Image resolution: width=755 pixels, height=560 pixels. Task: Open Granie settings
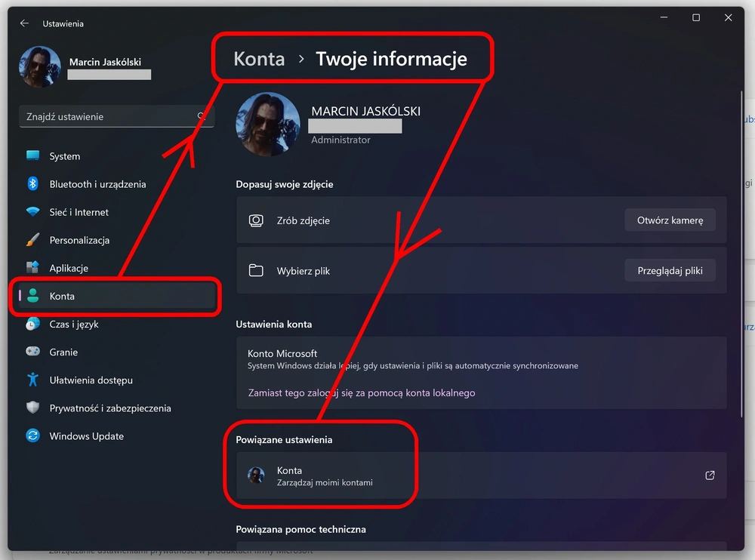[x=116, y=352]
